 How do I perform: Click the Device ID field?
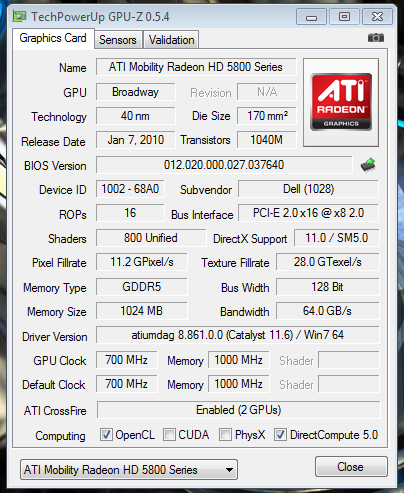pos(130,189)
